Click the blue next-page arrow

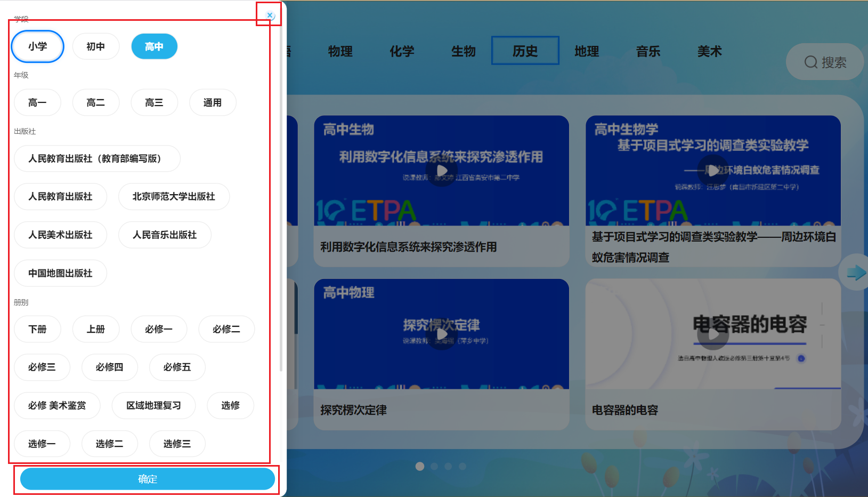(x=856, y=272)
